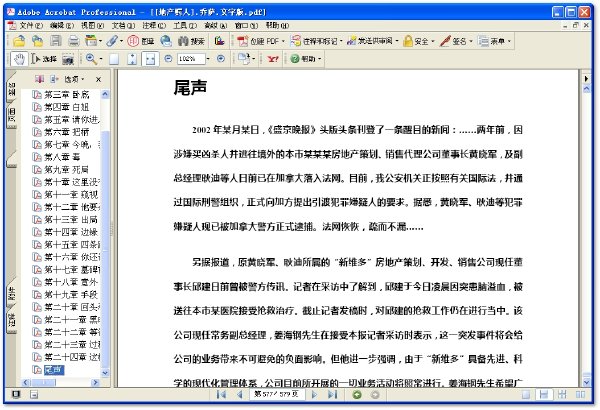Go to the next page
The width and height of the screenshot is (600, 410).
[x=314, y=394]
